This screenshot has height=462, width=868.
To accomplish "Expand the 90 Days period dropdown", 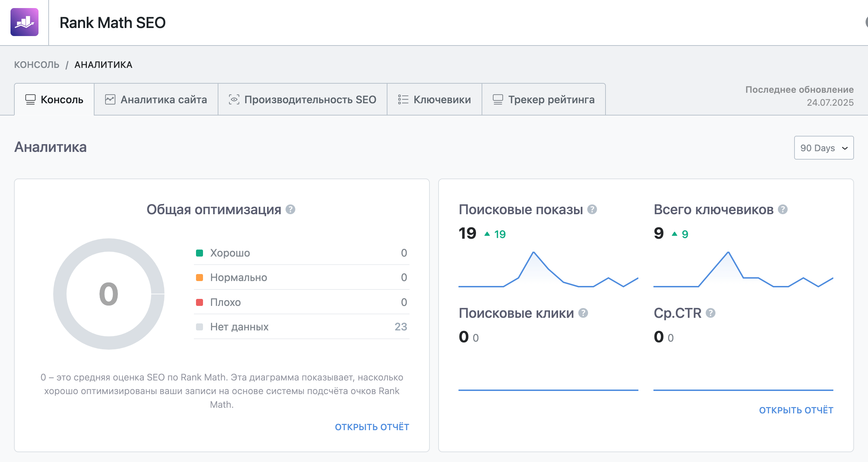I will point(824,148).
